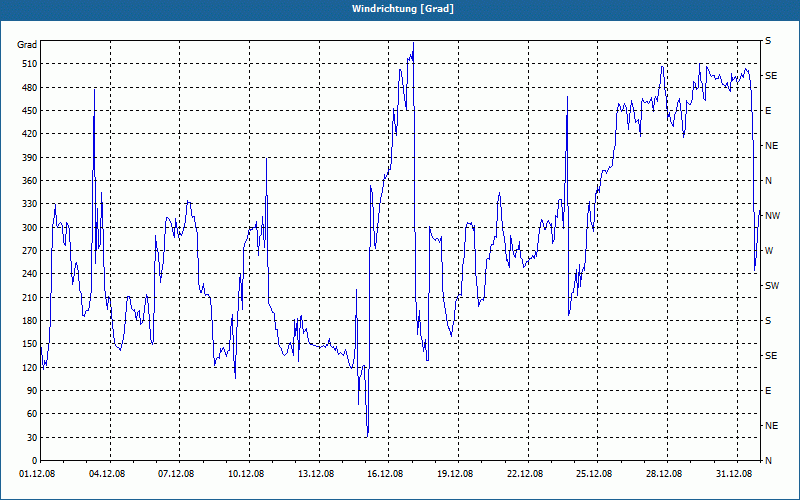Pick the 240 y-axis label
Image resolution: width=800 pixels, height=500 pixels.
coord(30,274)
